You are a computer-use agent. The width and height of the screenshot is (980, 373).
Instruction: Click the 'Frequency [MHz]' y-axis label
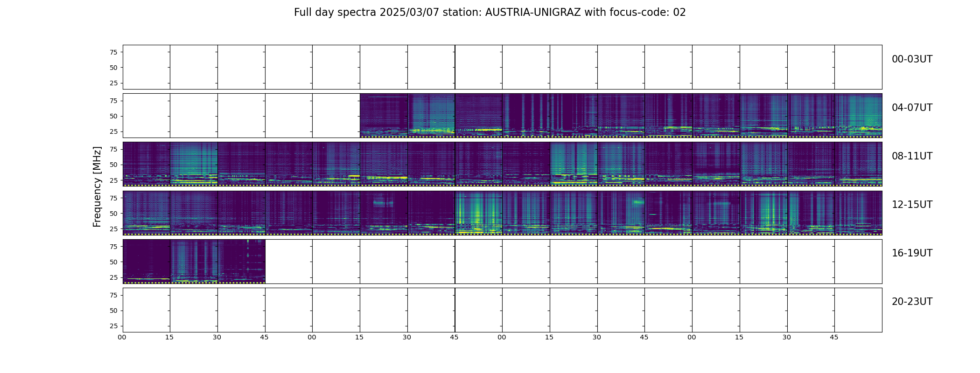pyautogui.click(x=97, y=186)
